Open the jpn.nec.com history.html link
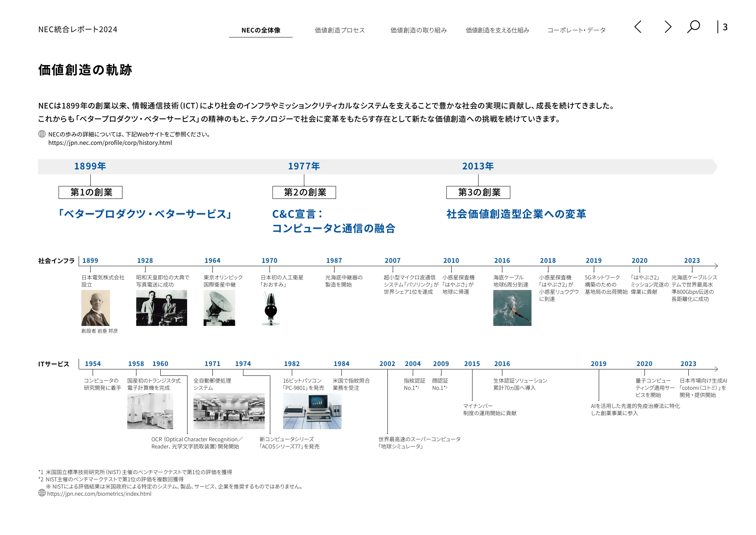 click(110, 143)
